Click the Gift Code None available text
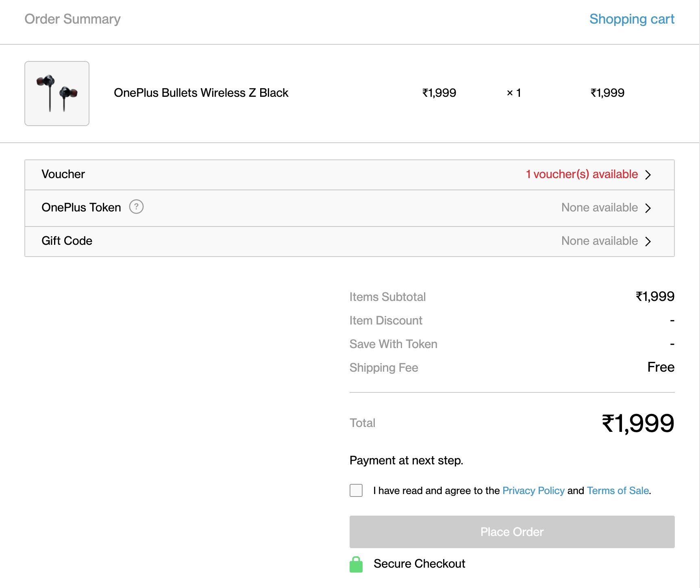The width and height of the screenshot is (700, 588). (x=599, y=241)
